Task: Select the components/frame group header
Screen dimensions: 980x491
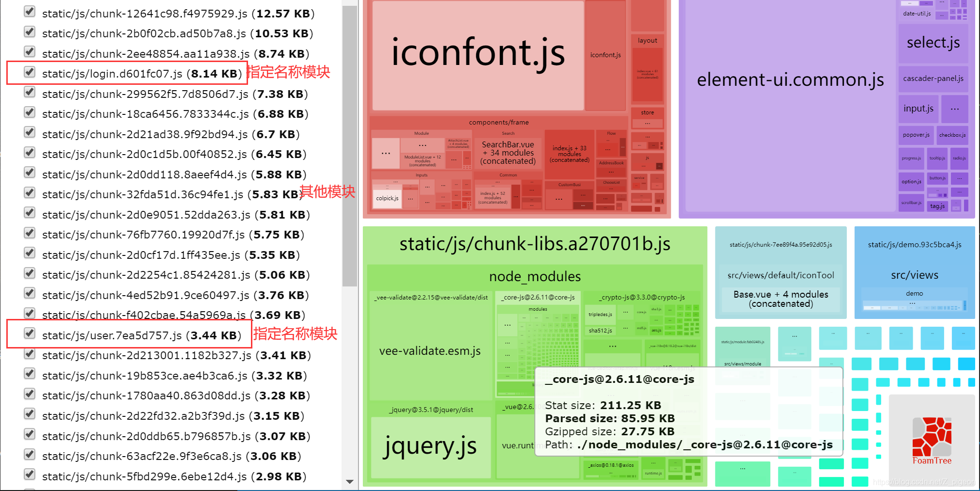Action: click(x=499, y=123)
